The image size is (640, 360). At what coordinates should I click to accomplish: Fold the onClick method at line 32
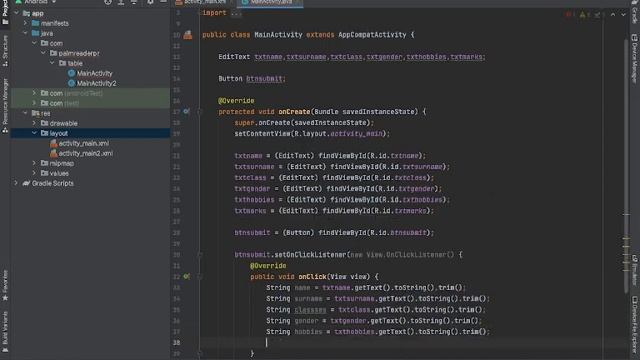point(200,277)
